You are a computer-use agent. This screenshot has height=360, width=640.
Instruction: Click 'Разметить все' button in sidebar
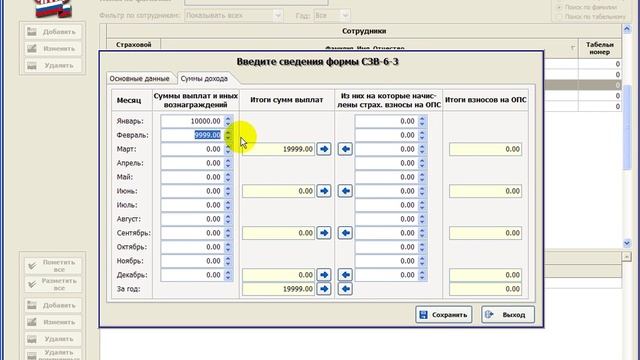[x=53, y=284]
